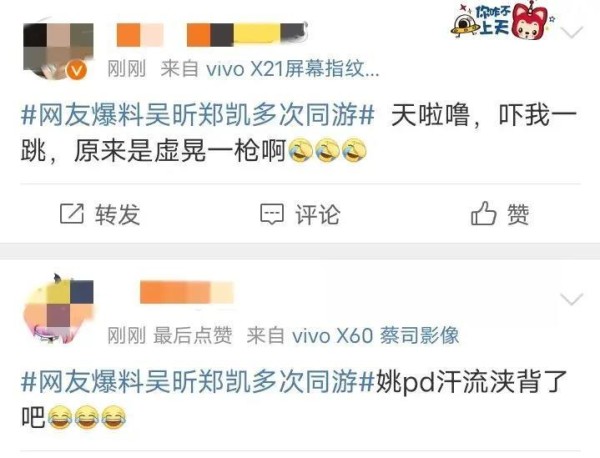The image size is (600, 458).
Task: Open the hashtag link in second post
Action: click(x=198, y=381)
